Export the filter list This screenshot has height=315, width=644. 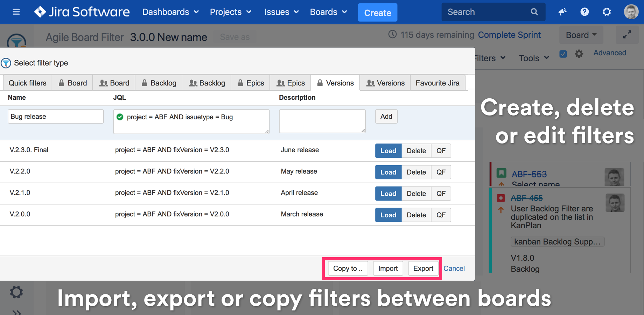pyautogui.click(x=423, y=268)
